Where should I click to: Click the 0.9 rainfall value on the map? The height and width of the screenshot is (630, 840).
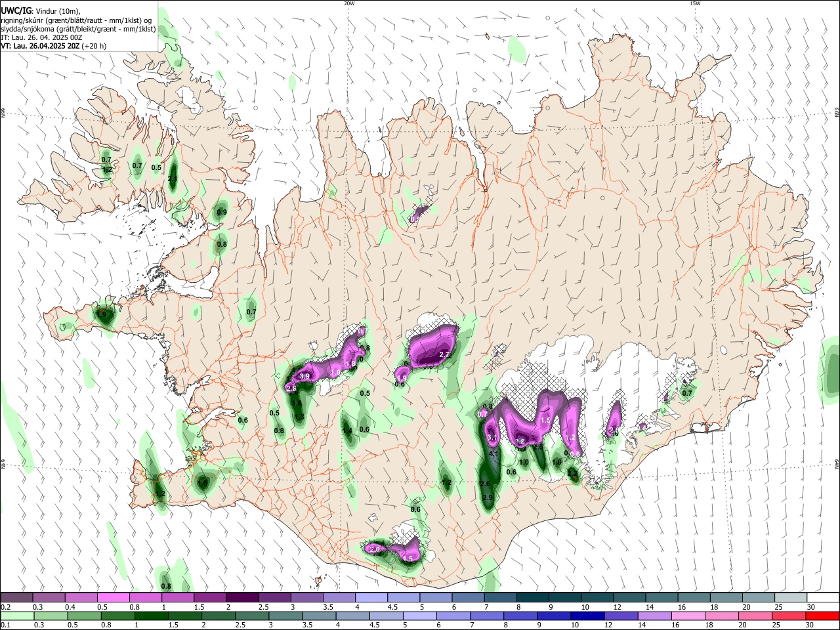pyautogui.click(x=222, y=212)
